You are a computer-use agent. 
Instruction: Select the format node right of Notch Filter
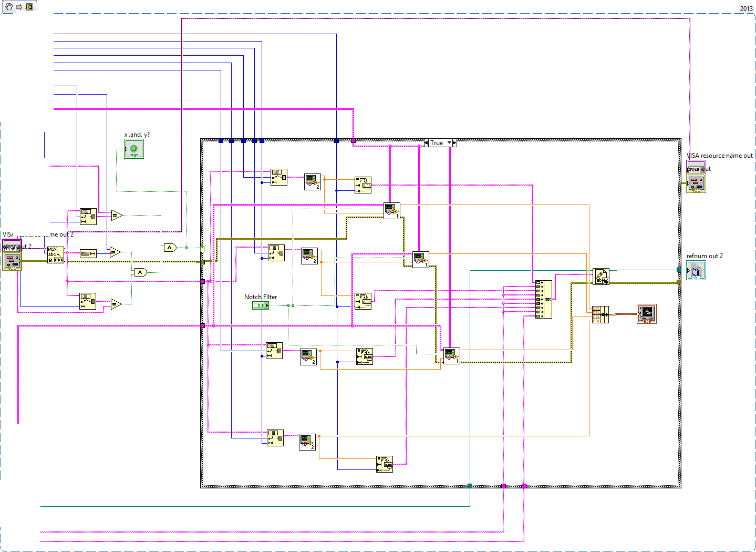(363, 301)
